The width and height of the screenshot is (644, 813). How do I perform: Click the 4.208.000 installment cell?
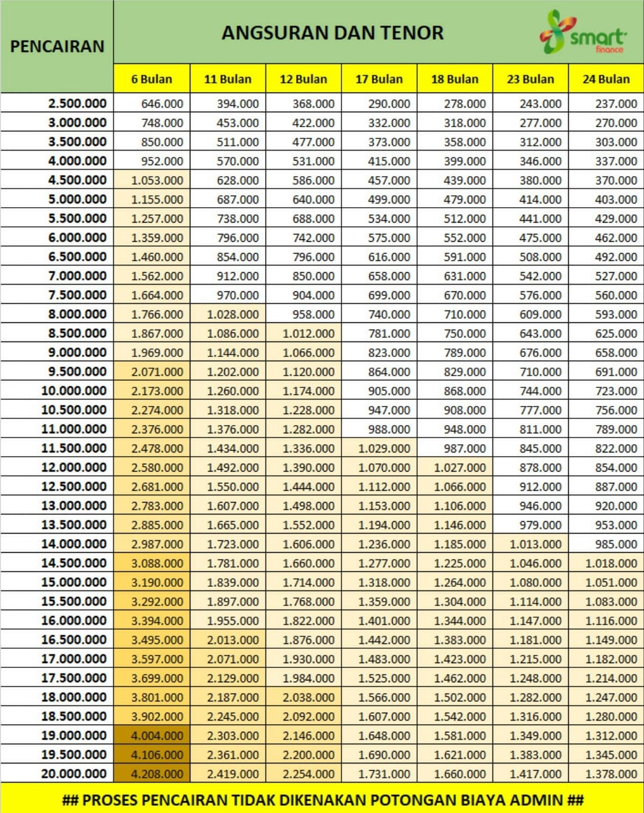(152, 774)
